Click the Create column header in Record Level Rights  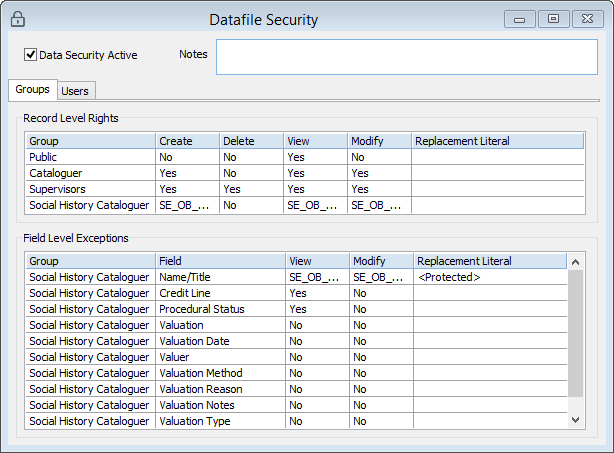[x=188, y=141]
